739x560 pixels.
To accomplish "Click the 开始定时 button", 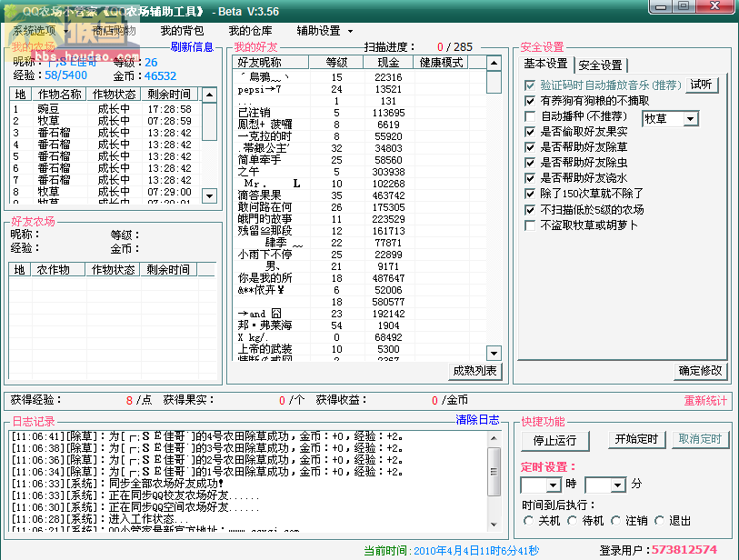I will point(636,439).
